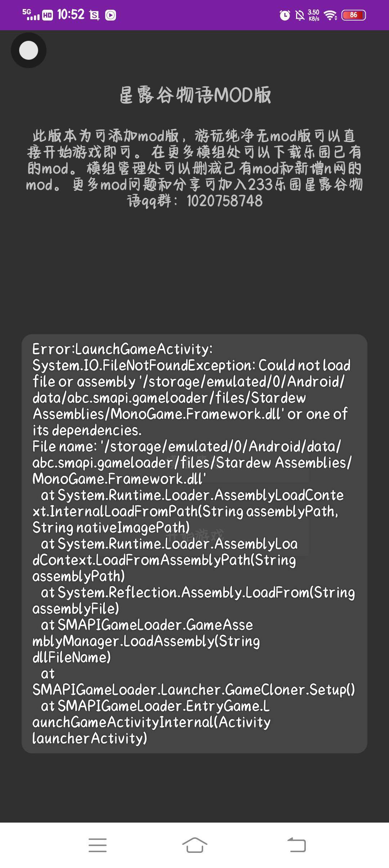
Task: Tap the HD call indicator icon
Action: (x=48, y=15)
